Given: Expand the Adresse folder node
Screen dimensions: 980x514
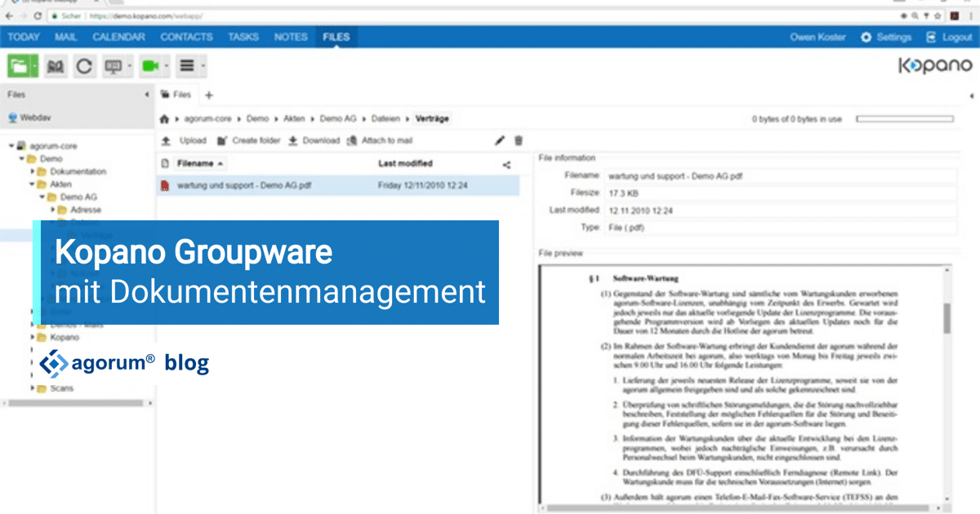Looking at the screenshot, I should click(x=51, y=210).
